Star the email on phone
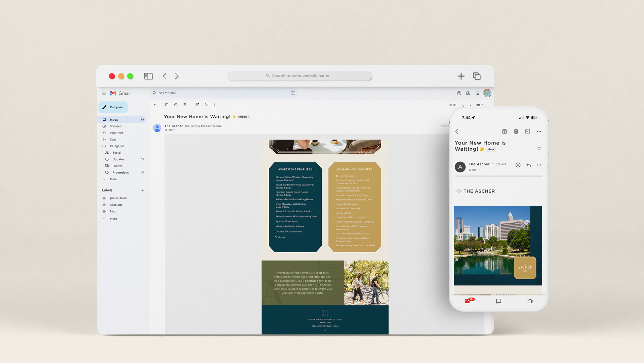The height and width of the screenshot is (363, 644). coord(539,148)
